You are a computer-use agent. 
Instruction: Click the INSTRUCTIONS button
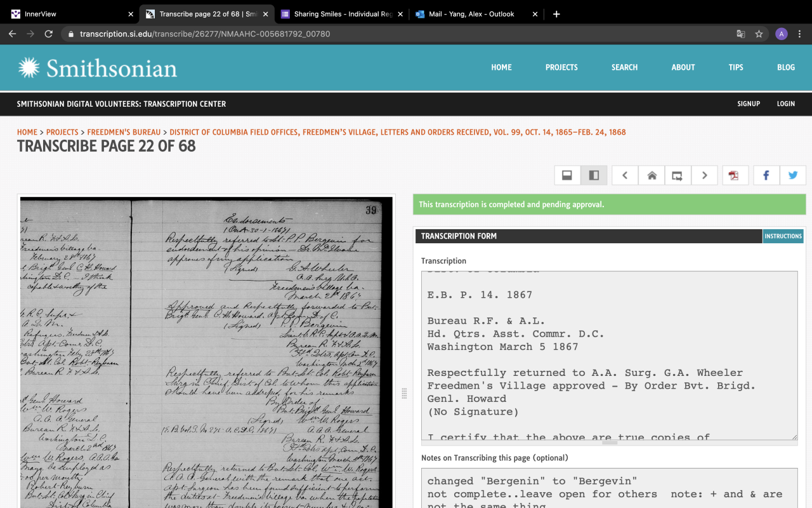coord(783,236)
